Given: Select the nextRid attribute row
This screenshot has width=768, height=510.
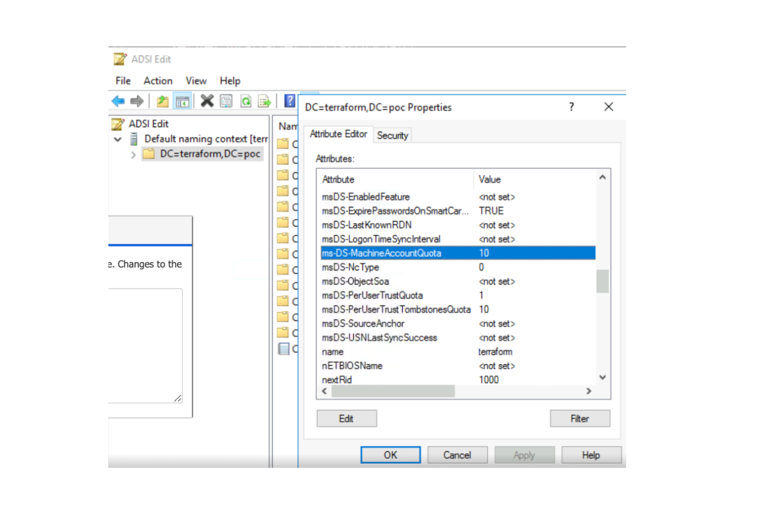Looking at the screenshot, I should 458,380.
